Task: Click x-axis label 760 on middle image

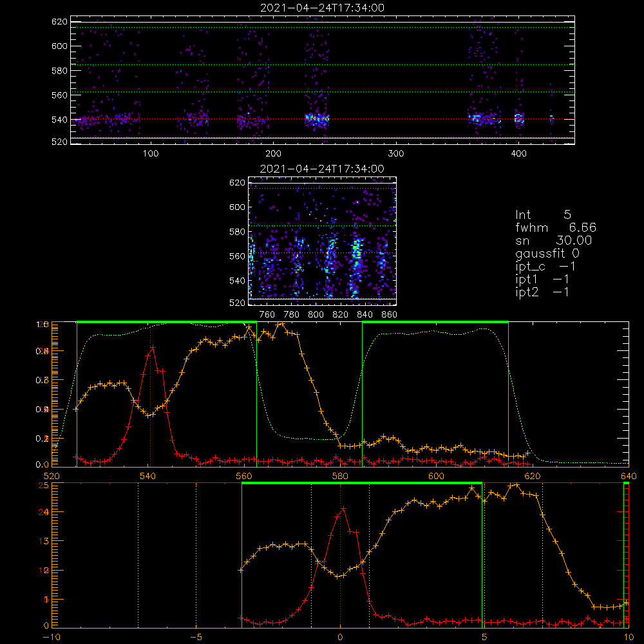Action: pos(267,315)
